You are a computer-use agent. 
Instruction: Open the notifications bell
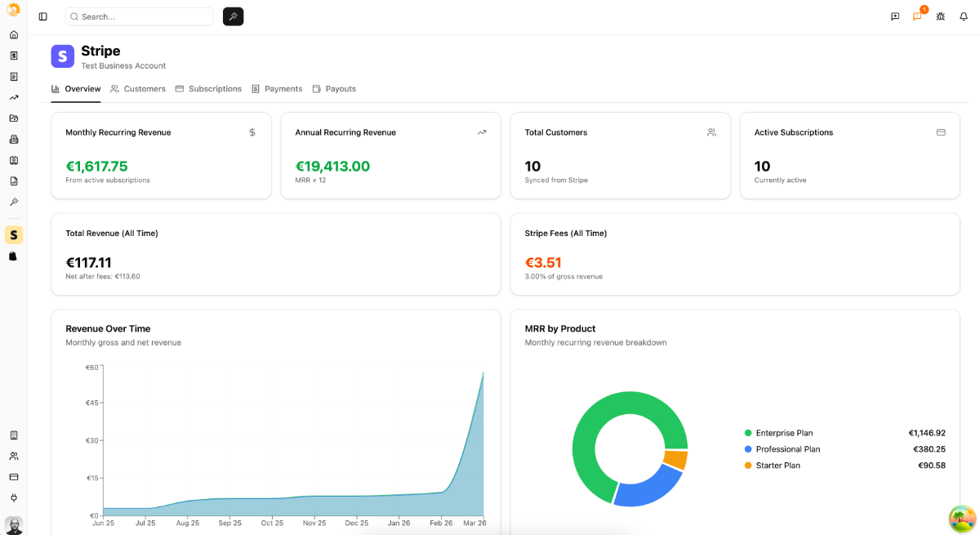963,16
